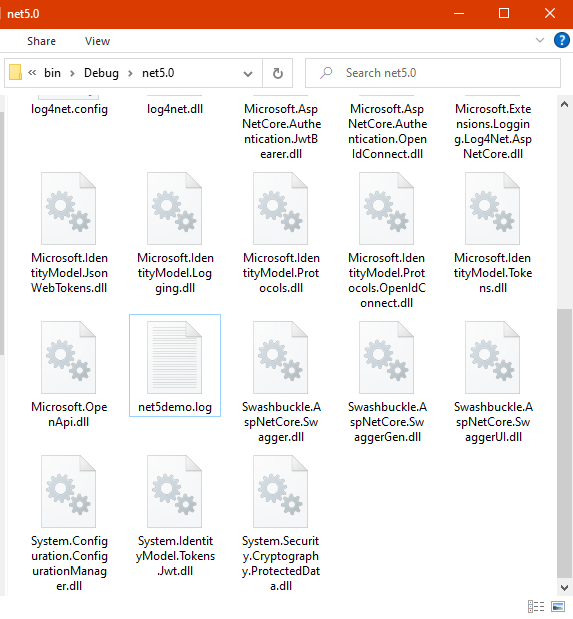Select the Microsoft.IdentityModel.Protocols.dll file icon
The width and height of the screenshot is (573, 619).
pyautogui.click(x=280, y=208)
